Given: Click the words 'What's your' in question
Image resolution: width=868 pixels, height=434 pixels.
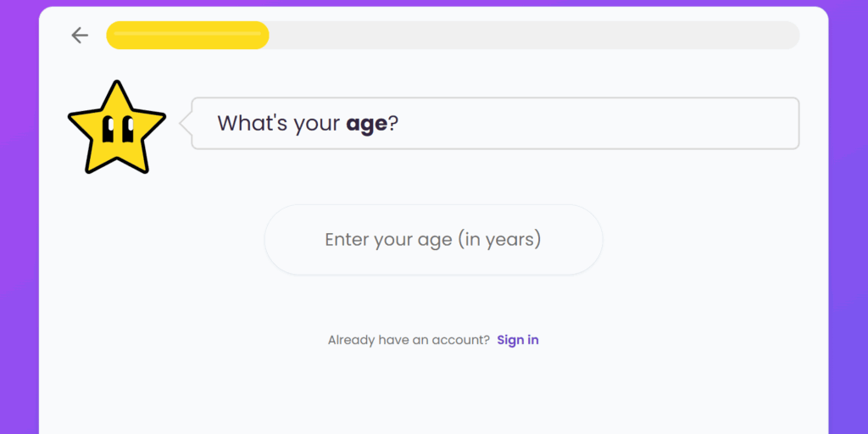Looking at the screenshot, I should tap(278, 124).
